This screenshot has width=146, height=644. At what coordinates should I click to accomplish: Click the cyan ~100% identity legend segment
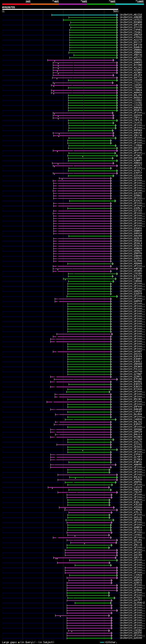[x=130, y=4]
